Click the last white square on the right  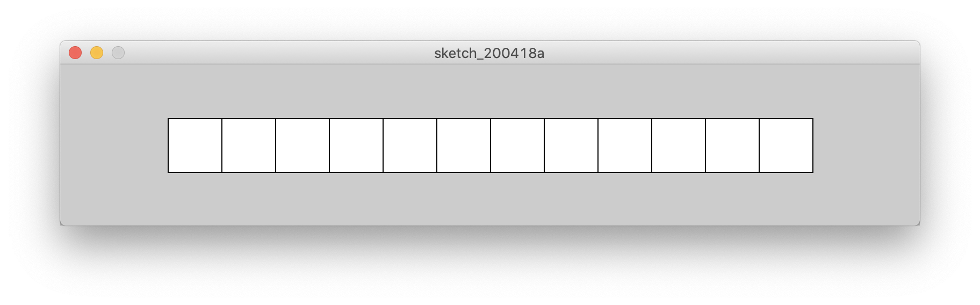click(x=786, y=146)
